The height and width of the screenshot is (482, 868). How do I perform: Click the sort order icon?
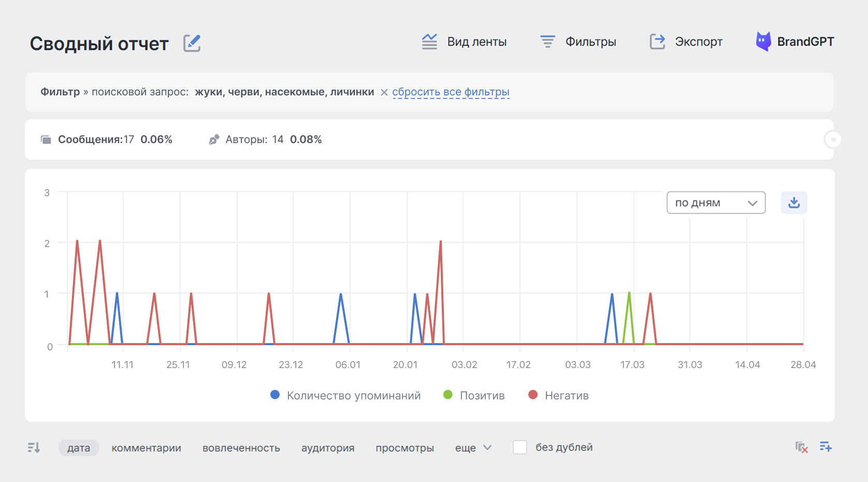34,447
